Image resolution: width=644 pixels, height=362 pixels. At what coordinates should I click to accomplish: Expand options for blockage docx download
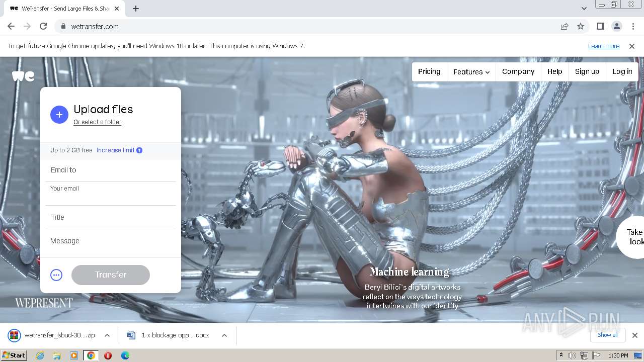pyautogui.click(x=224, y=335)
